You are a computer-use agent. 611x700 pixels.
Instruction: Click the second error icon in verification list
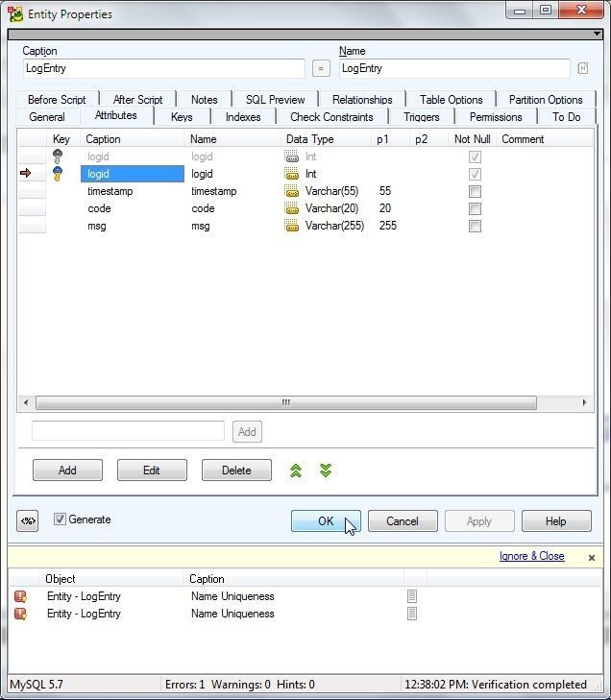(x=20, y=614)
